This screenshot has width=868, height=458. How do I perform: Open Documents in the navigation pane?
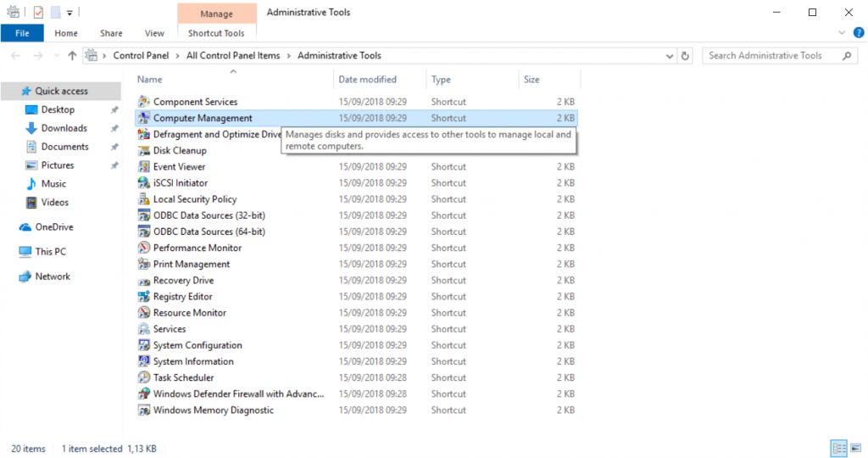coord(64,147)
